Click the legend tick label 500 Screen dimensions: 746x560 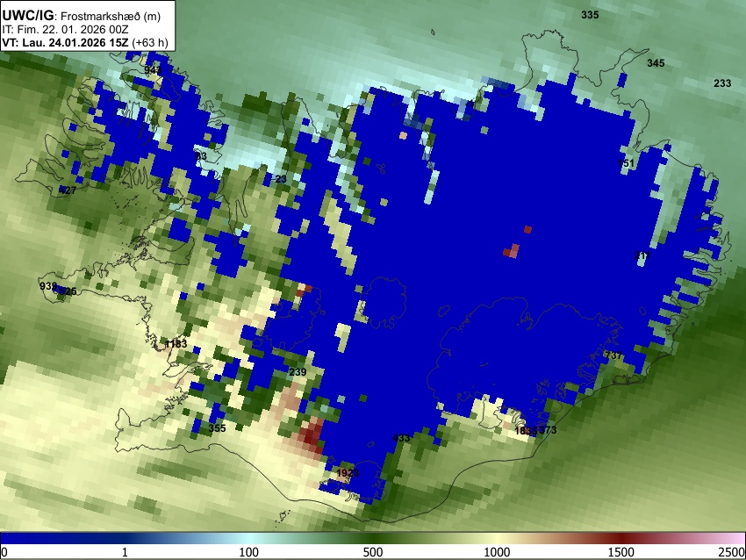(x=373, y=552)
